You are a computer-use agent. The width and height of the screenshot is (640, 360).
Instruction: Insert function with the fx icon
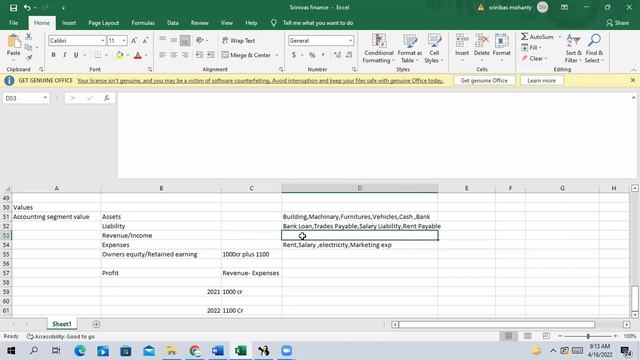pos(107,98)
